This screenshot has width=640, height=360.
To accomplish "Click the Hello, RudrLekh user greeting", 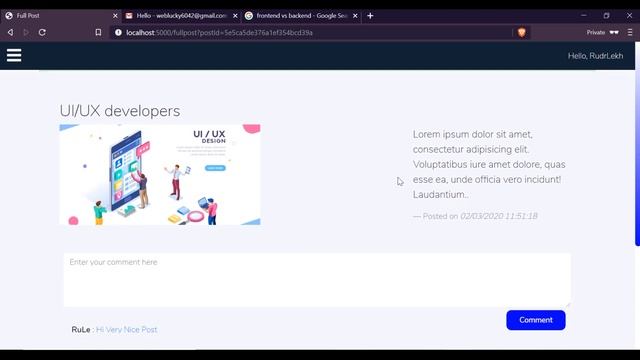I will [x=595, y=56].
